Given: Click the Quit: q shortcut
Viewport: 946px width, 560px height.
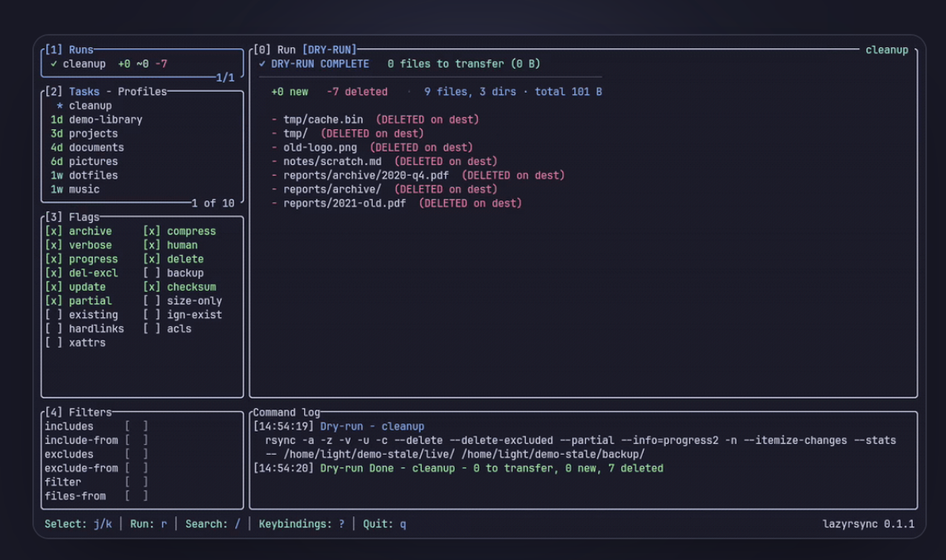Looking at the screenshot, I should tap(384, 524).
